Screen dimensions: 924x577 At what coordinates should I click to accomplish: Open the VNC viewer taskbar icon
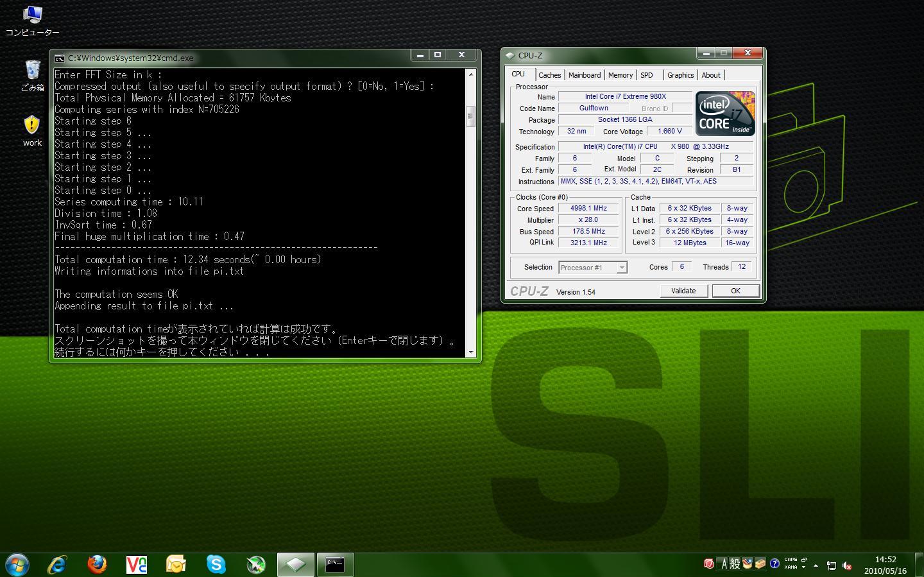[x=136, y=564]
